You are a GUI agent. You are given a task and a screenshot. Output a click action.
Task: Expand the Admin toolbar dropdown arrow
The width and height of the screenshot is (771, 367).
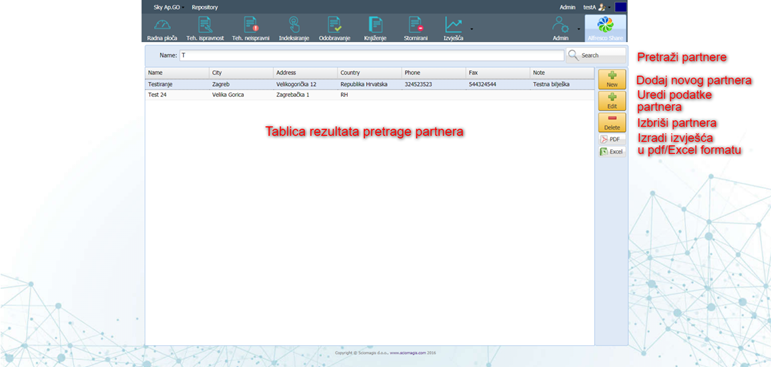point(578,29)
